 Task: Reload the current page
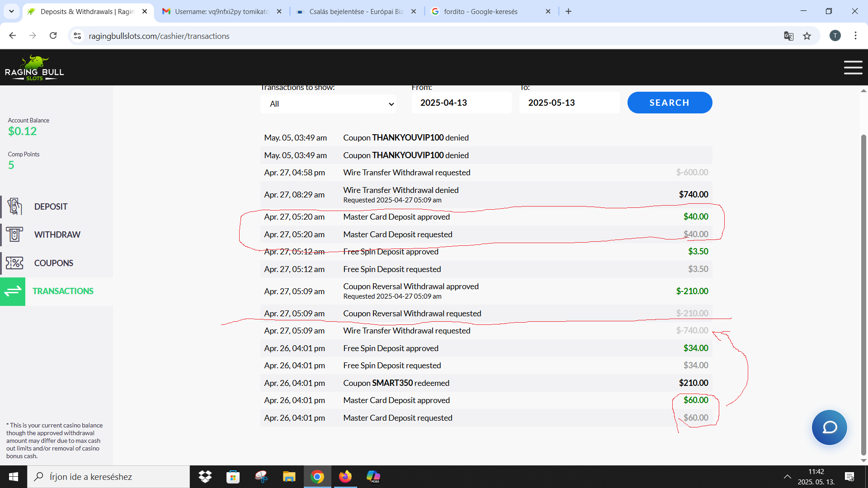click(x=53, y=36)
